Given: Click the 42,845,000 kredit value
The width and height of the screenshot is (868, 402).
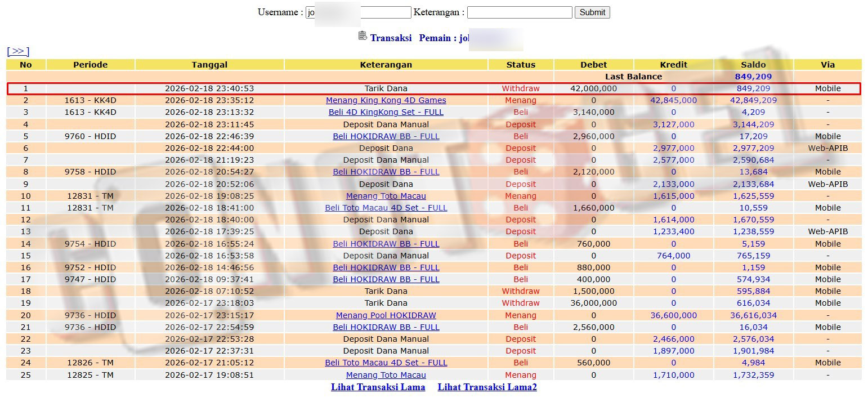Looking at the screenshot, I should click(x=673, y=100).
